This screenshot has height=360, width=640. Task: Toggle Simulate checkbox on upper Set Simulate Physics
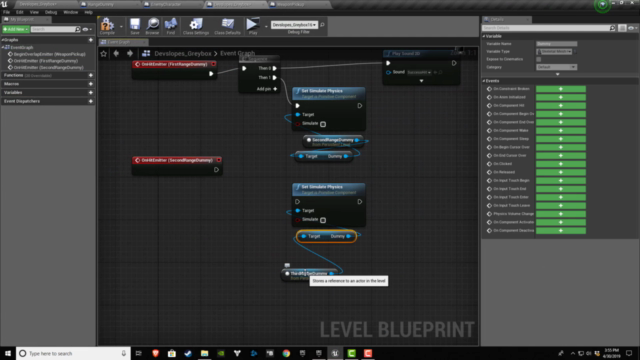323,124
